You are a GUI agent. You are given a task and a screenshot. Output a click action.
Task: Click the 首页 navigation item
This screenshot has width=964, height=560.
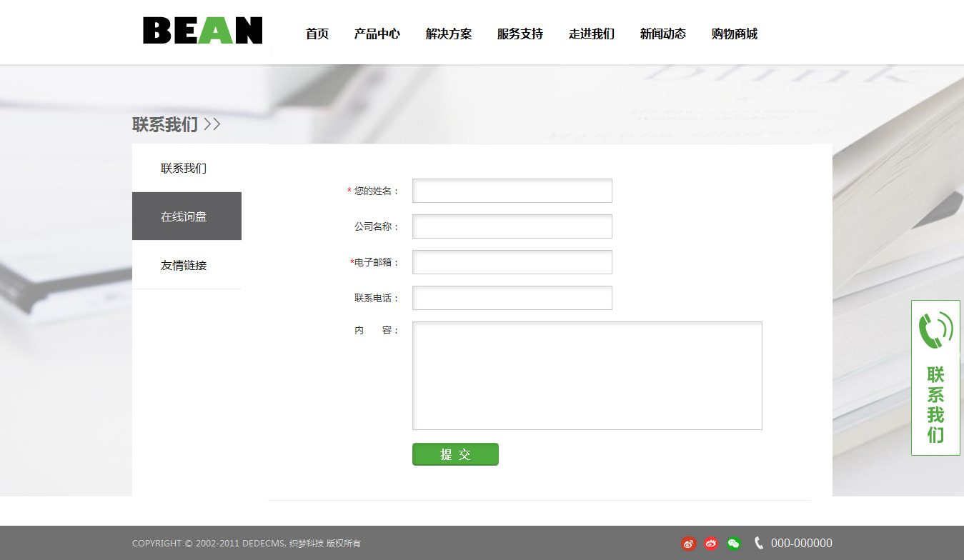tap(317, 34)
